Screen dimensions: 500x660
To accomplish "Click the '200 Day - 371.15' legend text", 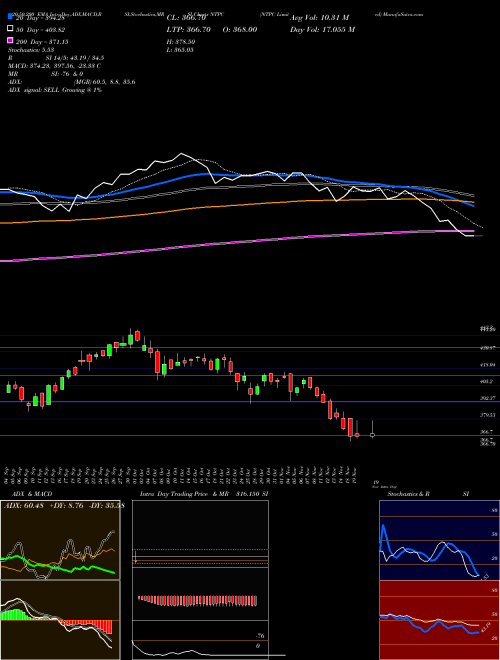I will [x=42, y=42].
